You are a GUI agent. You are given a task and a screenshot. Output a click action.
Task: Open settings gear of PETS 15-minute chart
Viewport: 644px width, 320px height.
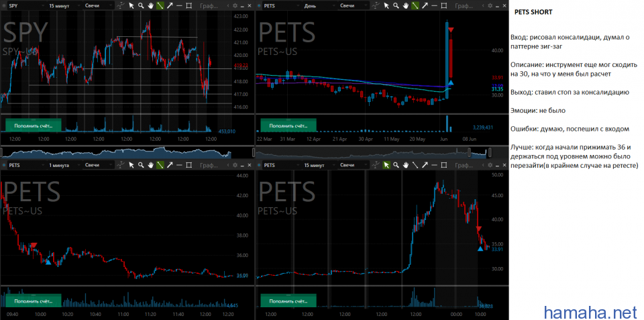point(490,165)
